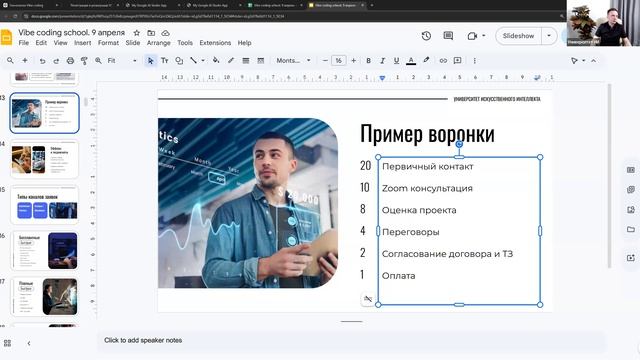
Task: Add a comment via toolbar icon
Action: point(458,60)
